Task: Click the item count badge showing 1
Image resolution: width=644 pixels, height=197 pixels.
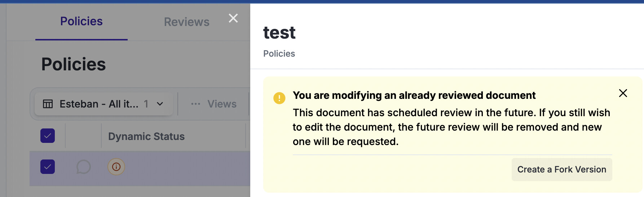Action: [146, 104]
